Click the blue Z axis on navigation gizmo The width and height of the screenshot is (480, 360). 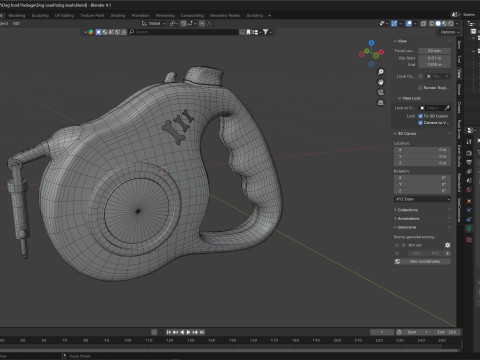tap(371, 43)
